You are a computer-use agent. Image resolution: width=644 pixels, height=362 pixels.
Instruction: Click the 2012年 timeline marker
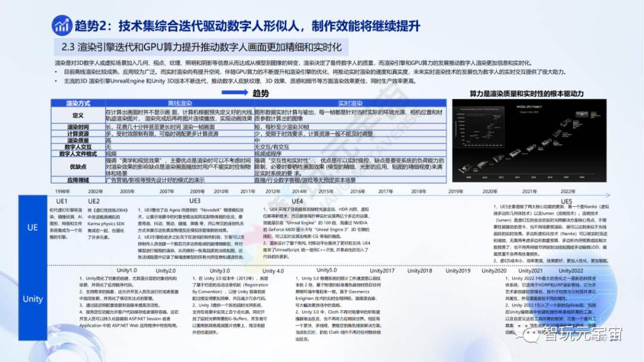(x=273, y=191)
